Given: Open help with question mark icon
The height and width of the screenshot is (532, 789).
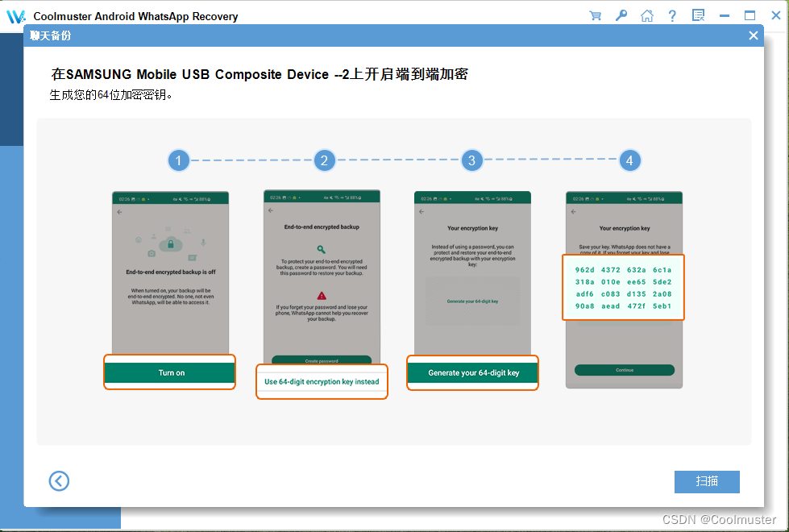Looking at the screenshot, I should [672, 15].
